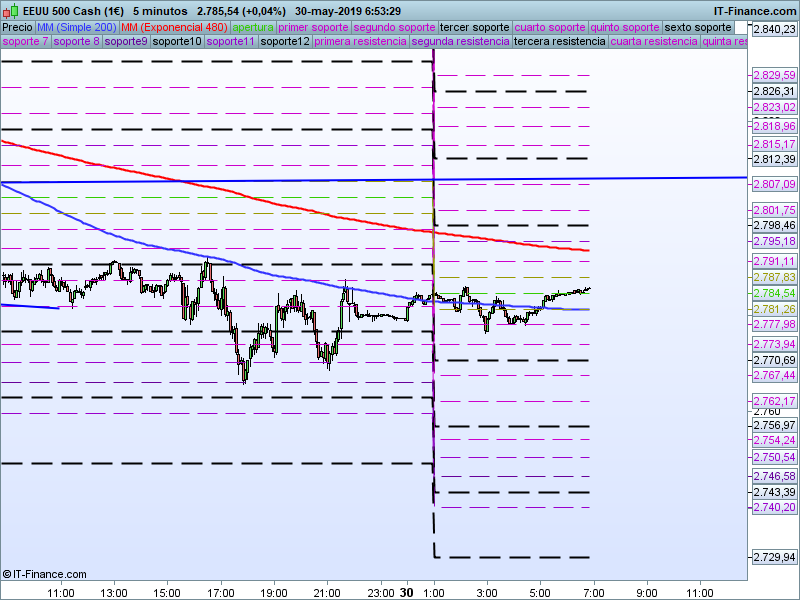This screenshot has width=800, height=600.
Task: Click the 2.773,94 price axis label
Action: tap(774, 344)
